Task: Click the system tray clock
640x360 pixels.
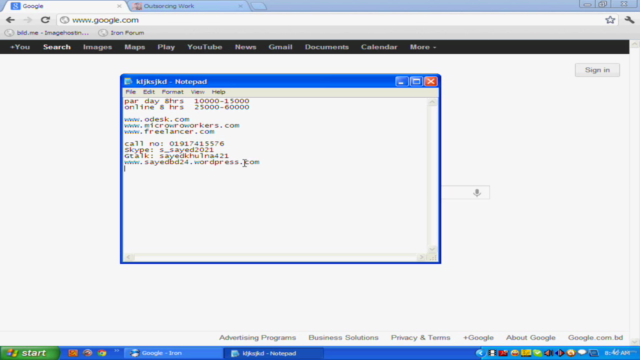Action: 617,353
